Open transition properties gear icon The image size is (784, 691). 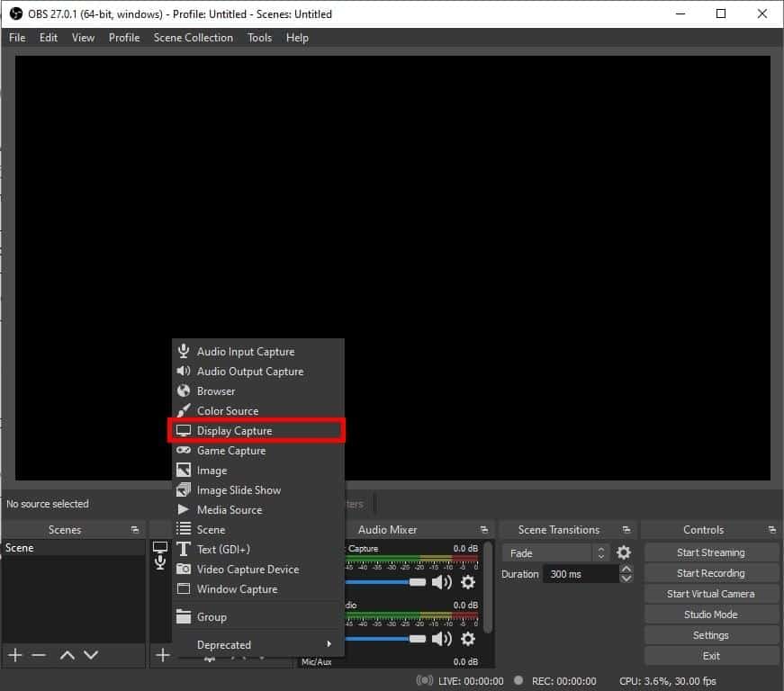(624, 552)
